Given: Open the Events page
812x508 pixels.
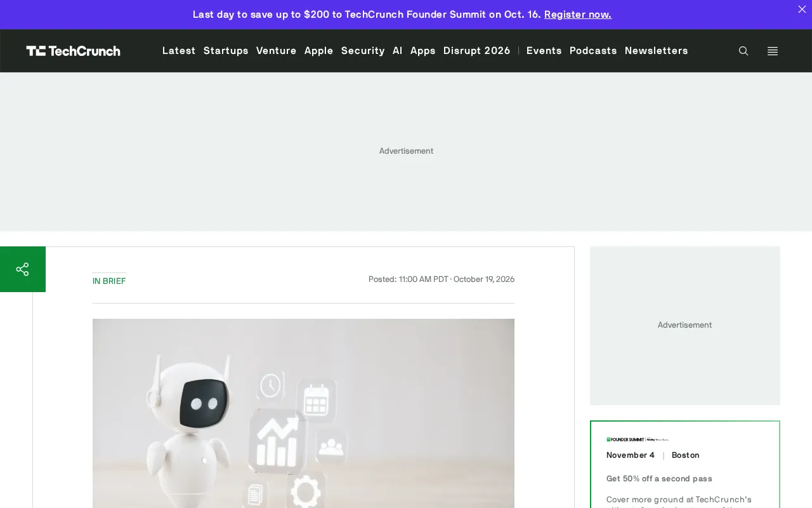Looking at the screenshot, I should pos(544,51).
